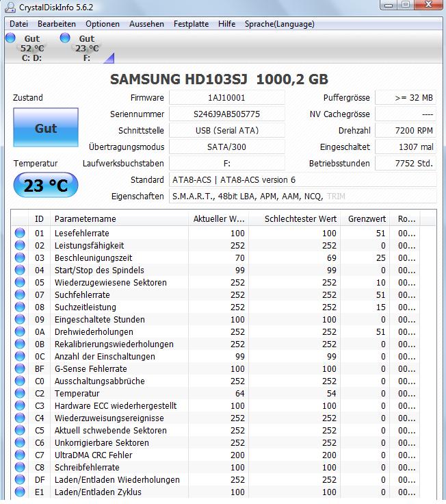Click the Schlechtester Wert column header

[x=295, y=219]
